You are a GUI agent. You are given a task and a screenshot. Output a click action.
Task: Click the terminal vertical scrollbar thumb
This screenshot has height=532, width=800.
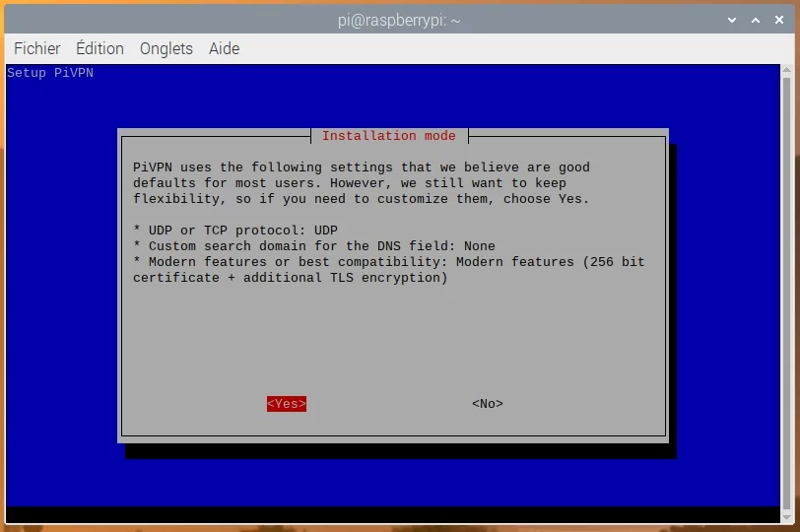787,294
